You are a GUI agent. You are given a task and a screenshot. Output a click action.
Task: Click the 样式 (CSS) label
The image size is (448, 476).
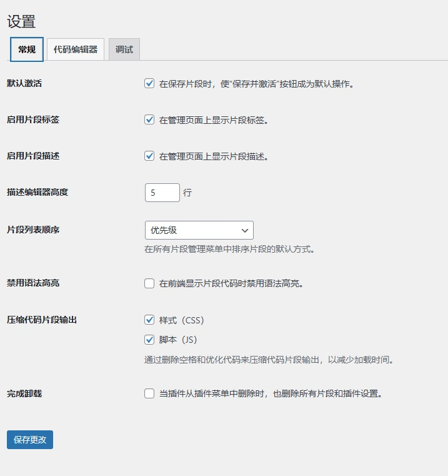tap(181, 320)
